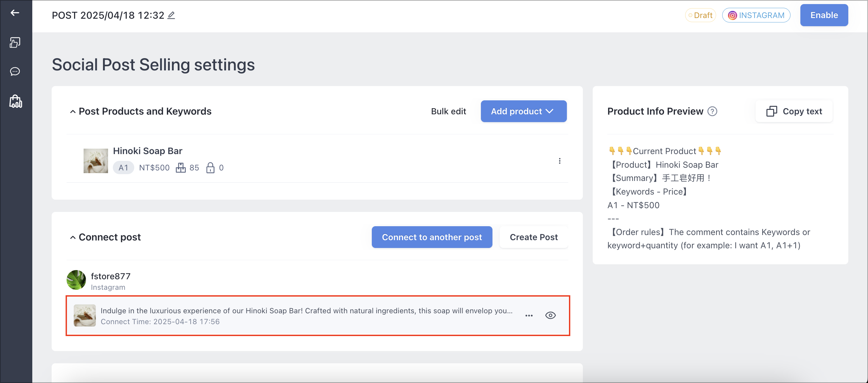The width and height of the screenshot is (868, 383).
Task: Collapse the Connect post section
Action: point(73,237)
